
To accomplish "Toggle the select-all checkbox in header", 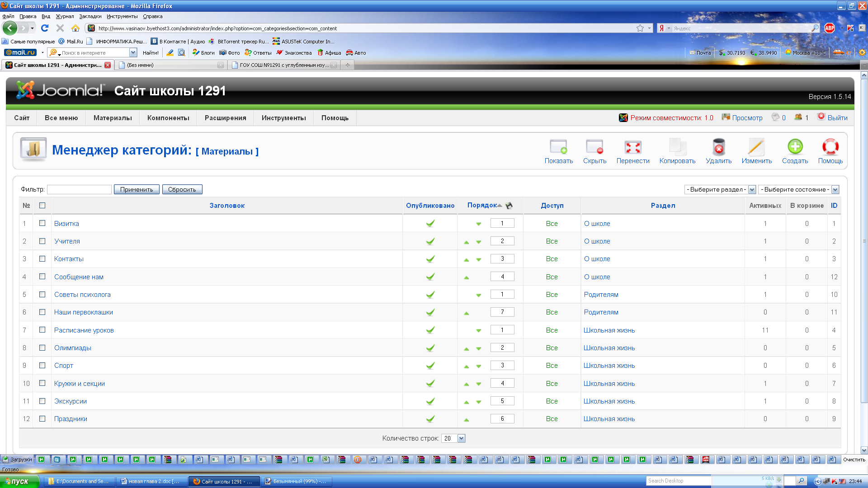I will (x=42, y=206).
